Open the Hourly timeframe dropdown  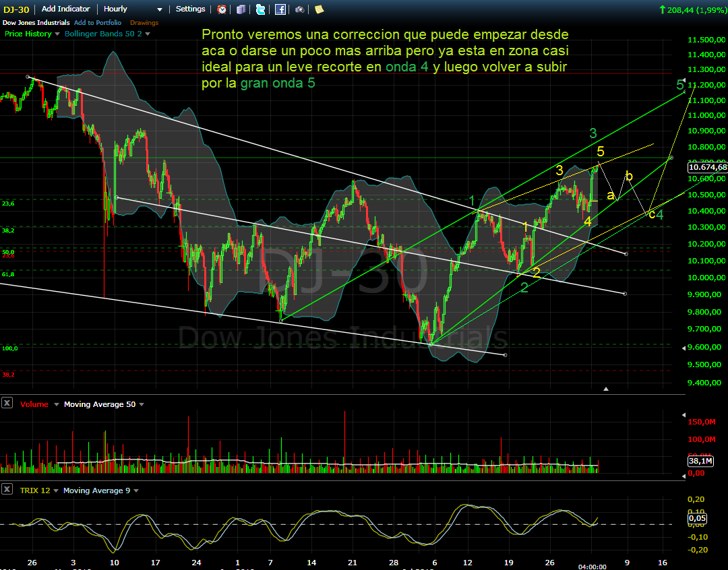pyautogui.click(x=133, y=9)
